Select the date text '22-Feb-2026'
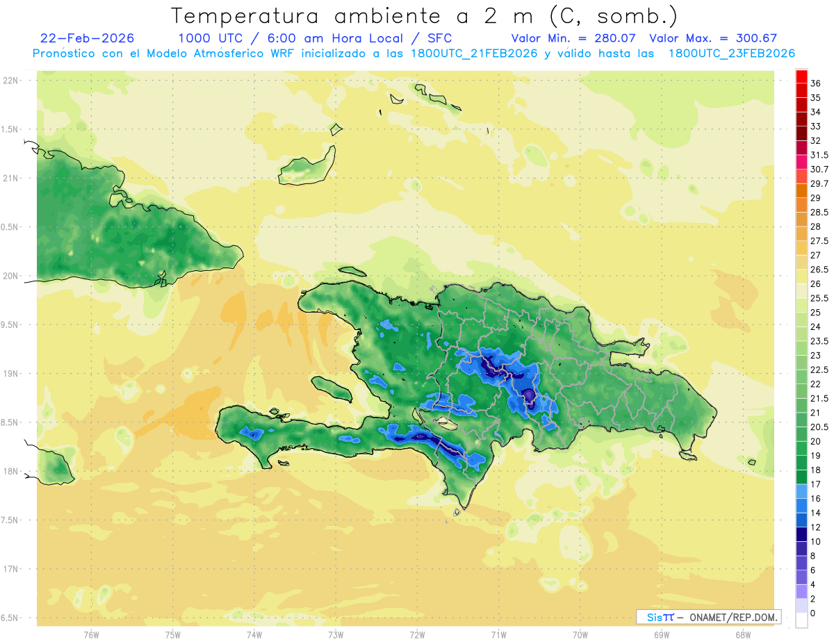The image size is (834, 644). coord(88,38)
